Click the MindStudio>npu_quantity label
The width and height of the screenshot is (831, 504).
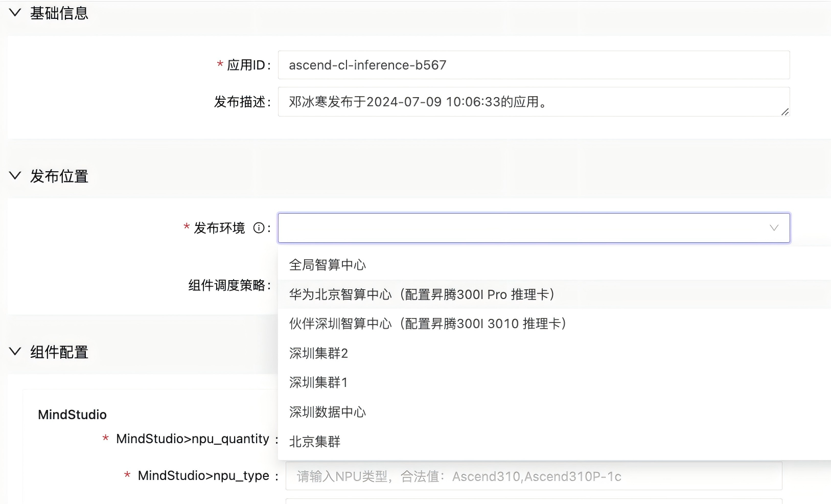193,439
